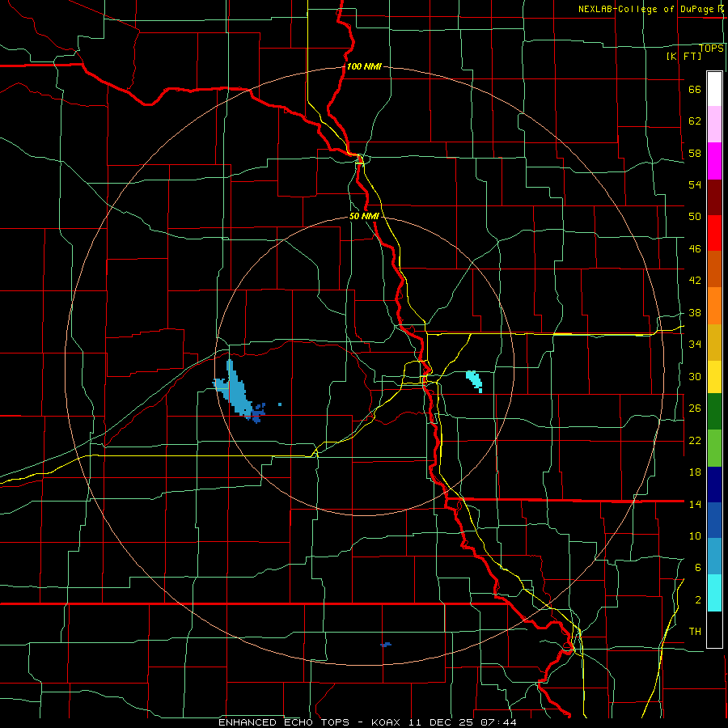Viewport: 728px width, 728px height.
Task: Click the legend value '14'
Action: (x=695, y=504)
